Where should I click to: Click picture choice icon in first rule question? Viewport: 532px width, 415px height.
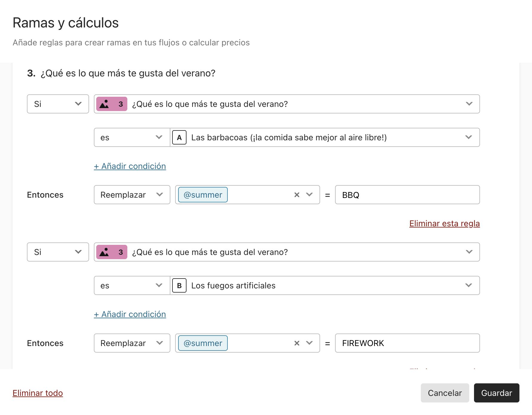pyautogui.click(x=104, y=104)
